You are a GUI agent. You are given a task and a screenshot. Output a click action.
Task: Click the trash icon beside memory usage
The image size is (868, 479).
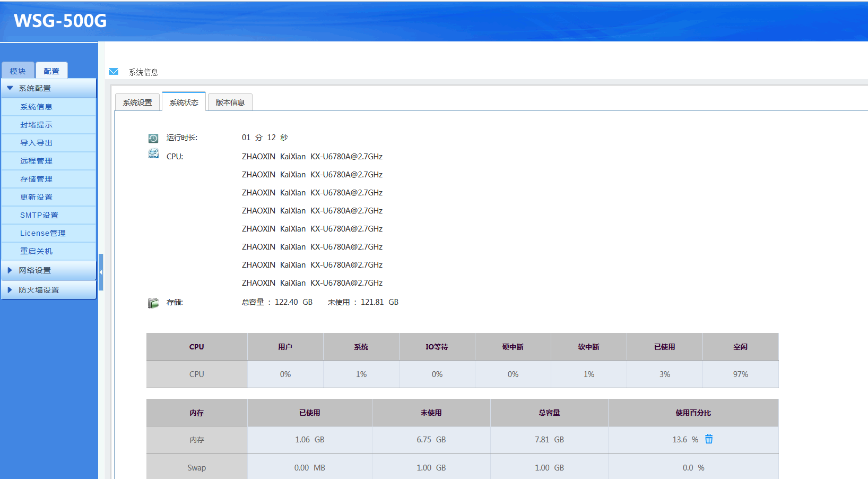(x=709, y=439)
